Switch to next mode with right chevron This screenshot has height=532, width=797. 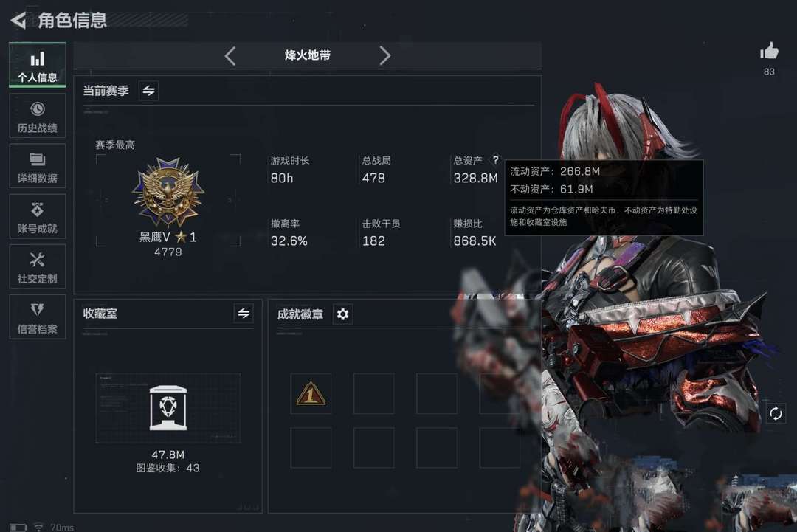(384, 55)
